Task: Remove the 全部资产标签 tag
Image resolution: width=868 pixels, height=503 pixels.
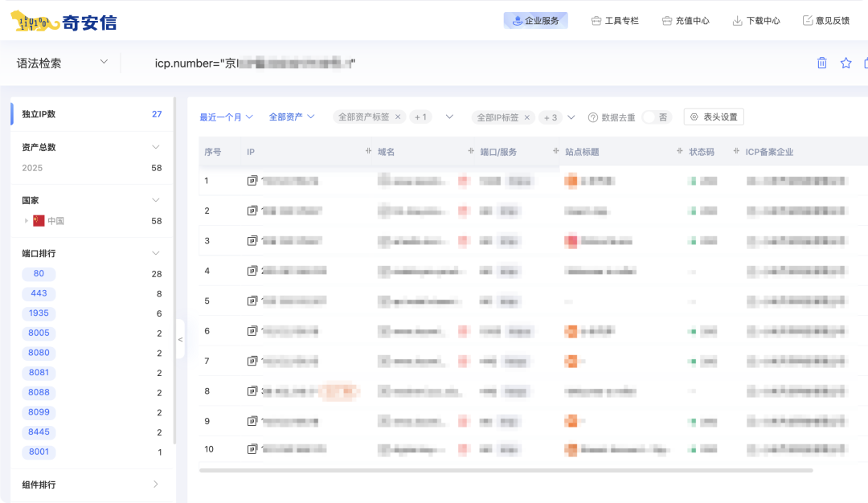Action: [x=398, y=117]
